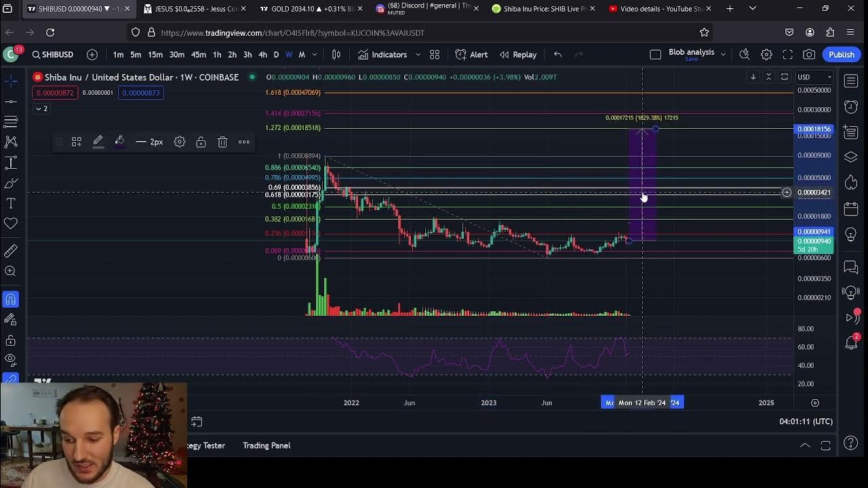Open the USD currency dropdown
The image size is (868, 488).
coord(814,77)
